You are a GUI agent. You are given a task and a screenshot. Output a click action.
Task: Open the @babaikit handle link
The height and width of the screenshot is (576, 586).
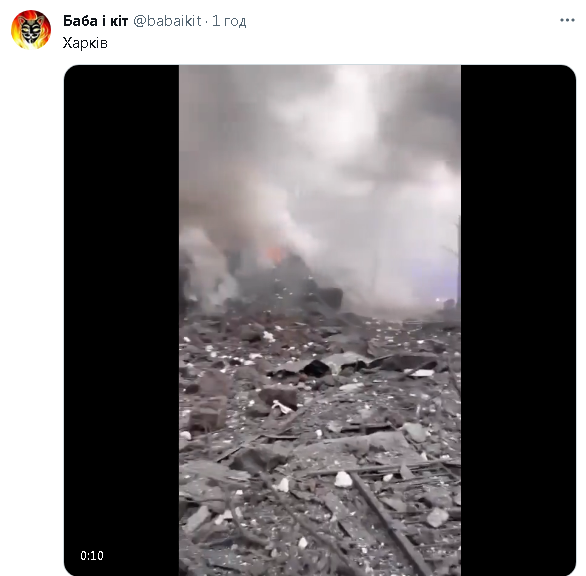tap(167, 21)
